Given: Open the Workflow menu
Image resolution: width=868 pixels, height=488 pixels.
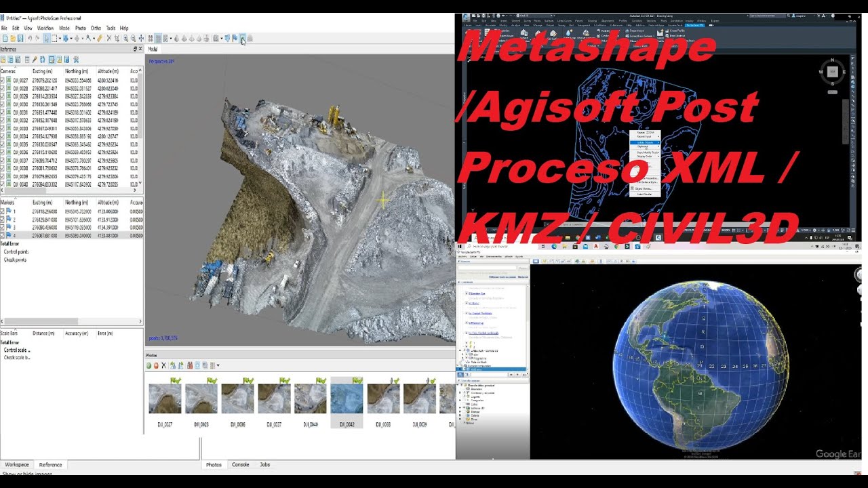Looking at the screenshot, I should point(45,28).
